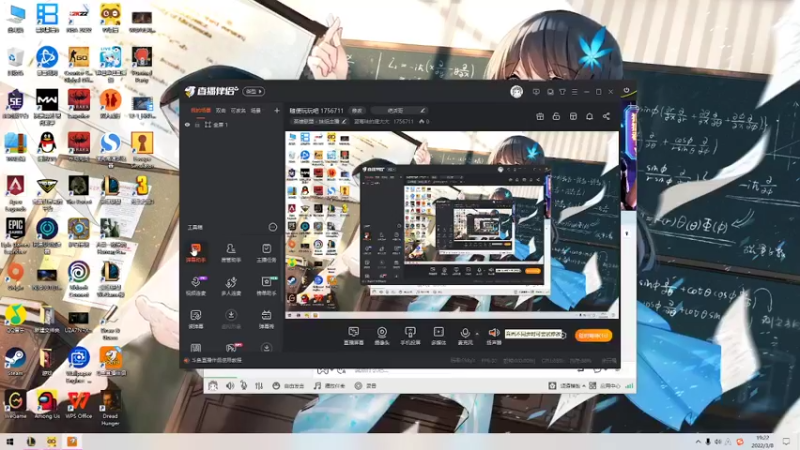Screen dimensions: 800x450
Task: Collapse the 工具箱 toolbox section
Action: click(272, 227)
